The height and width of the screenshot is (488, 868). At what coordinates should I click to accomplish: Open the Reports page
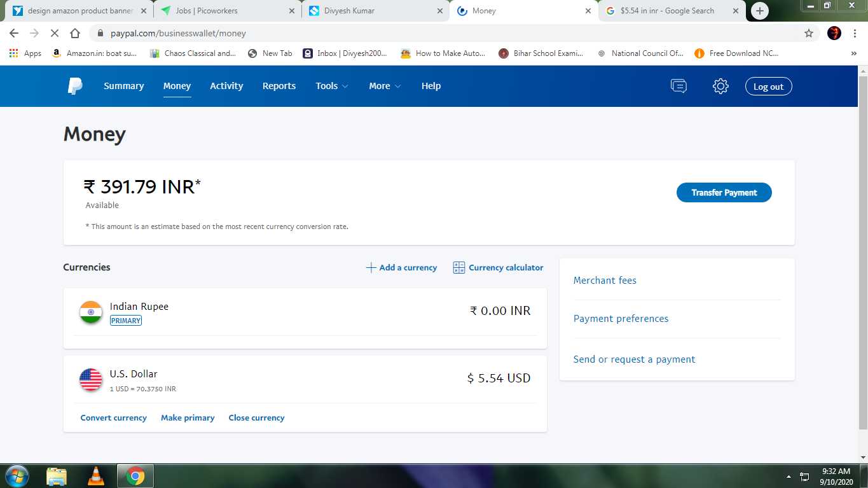tap(279, 86)
